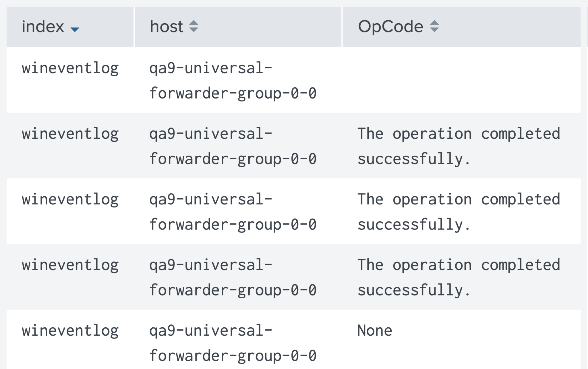Click host value in the second row
Image resolution: width=588 pixels, height=369 pixels.
233,146
